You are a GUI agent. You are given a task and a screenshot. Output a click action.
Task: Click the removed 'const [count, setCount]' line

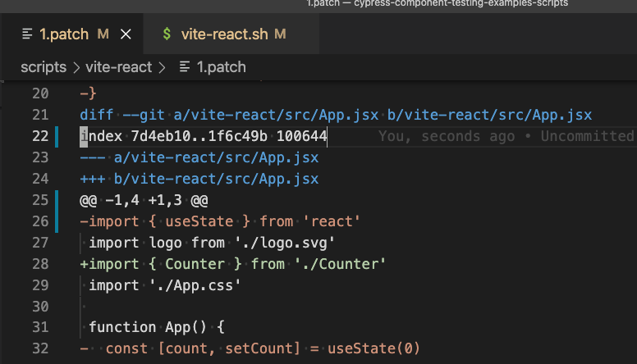click(250, 348)
